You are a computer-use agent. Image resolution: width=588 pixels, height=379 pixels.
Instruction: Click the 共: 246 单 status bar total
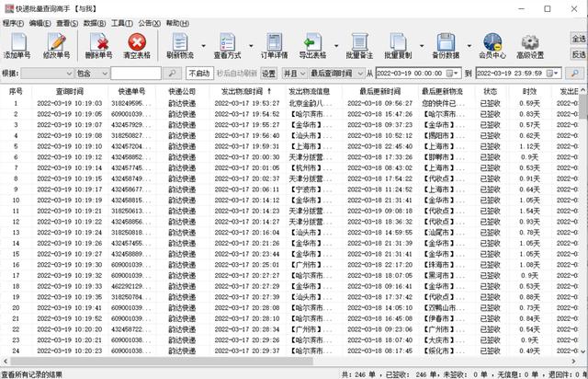click(x=358, y=374)
